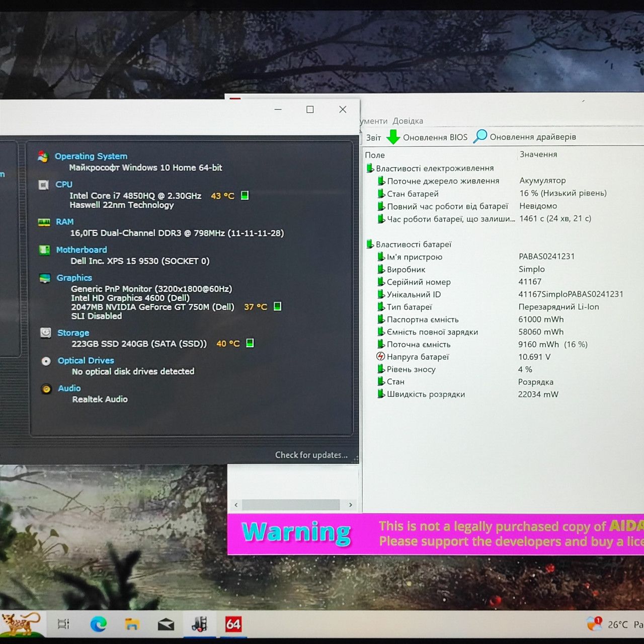This screenshot has width=644, height=644.
Task: Open Task View from the taskbar
Action: tap(63, 624)
